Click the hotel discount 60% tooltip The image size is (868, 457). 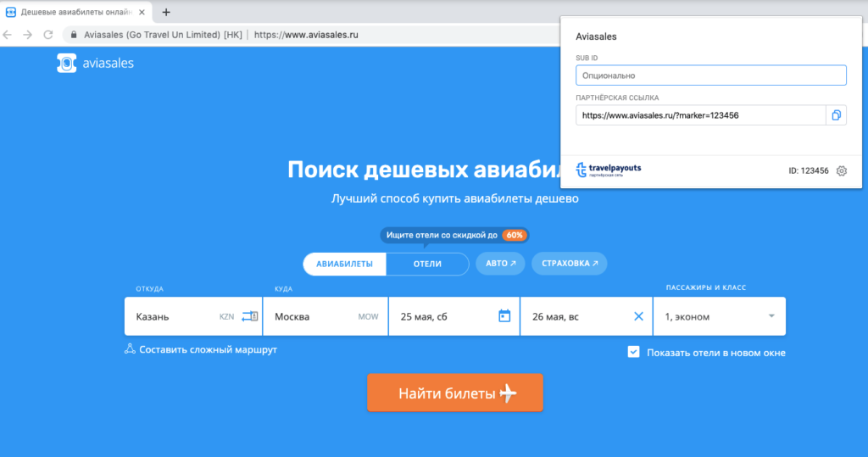tap(454, 236)
